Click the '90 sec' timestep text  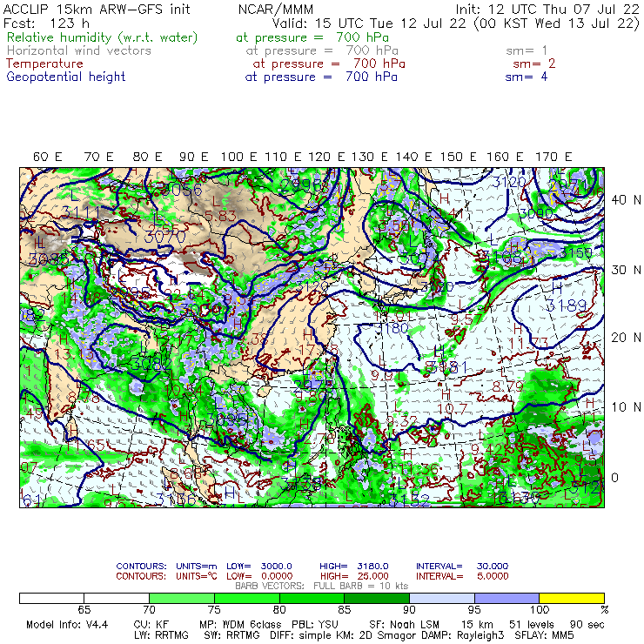[x=587, y=625]
